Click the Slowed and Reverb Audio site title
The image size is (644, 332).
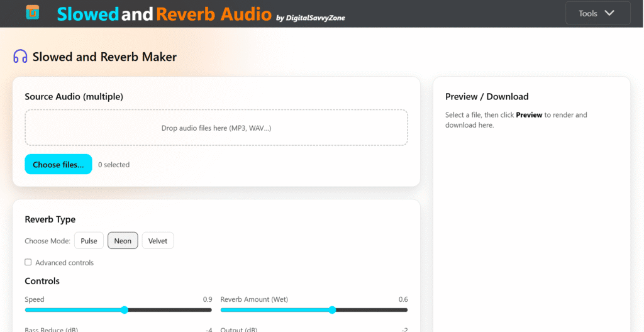(164, 14)
